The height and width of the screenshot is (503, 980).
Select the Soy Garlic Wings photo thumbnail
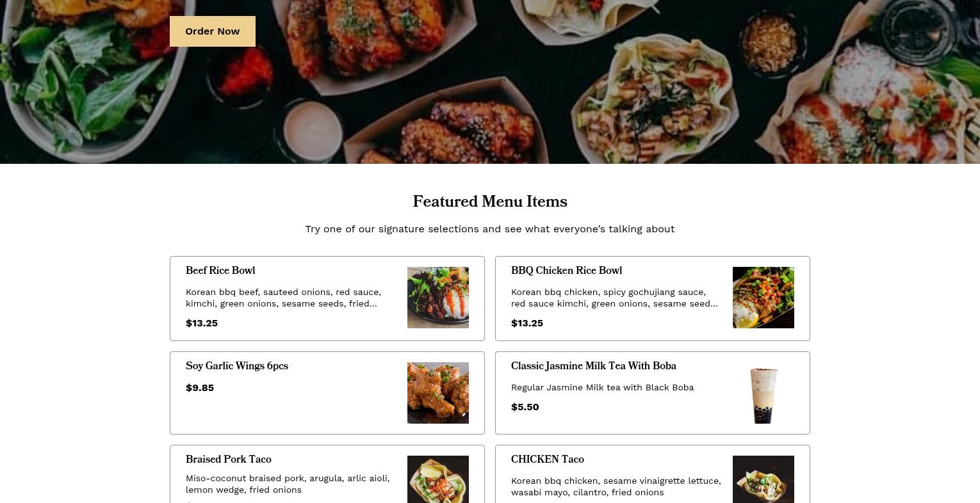(438, 393)
